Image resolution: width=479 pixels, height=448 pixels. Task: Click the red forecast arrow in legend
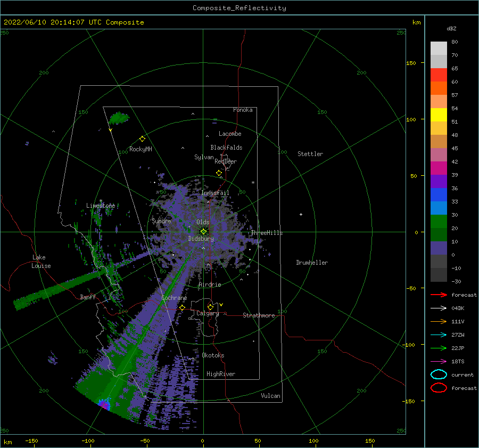click(439, 295)
